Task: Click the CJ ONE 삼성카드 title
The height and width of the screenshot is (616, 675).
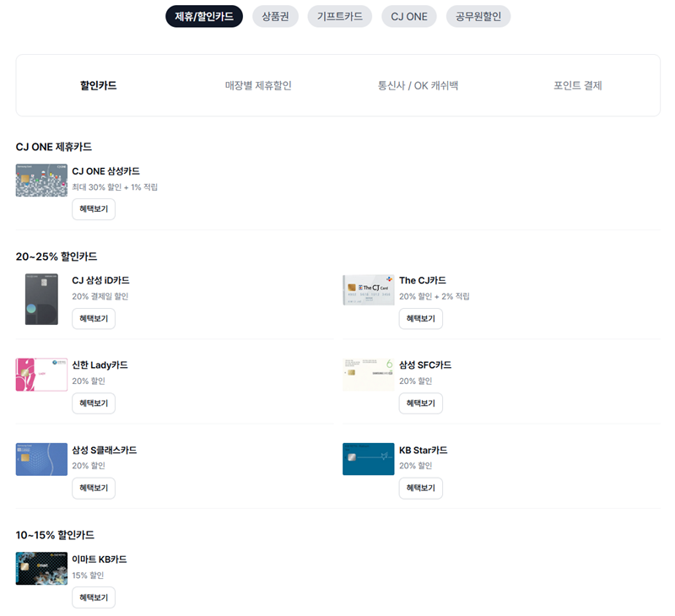Action: (106, 171)
